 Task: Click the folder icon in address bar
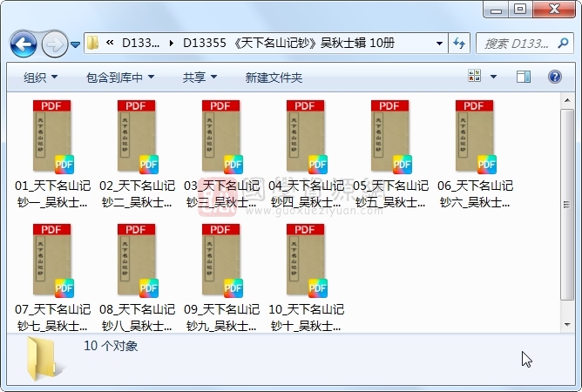93,43
